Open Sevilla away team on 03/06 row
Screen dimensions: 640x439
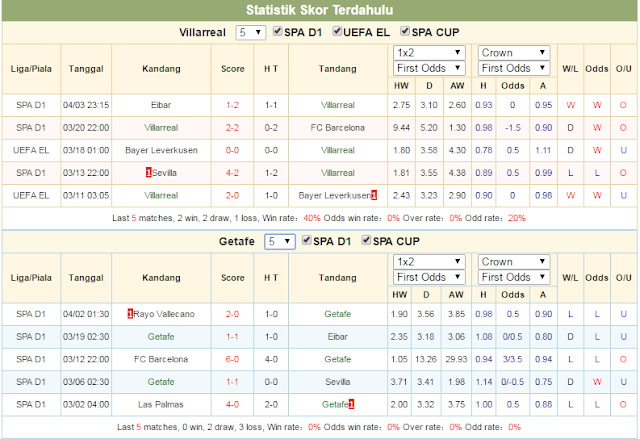(338, 382)
